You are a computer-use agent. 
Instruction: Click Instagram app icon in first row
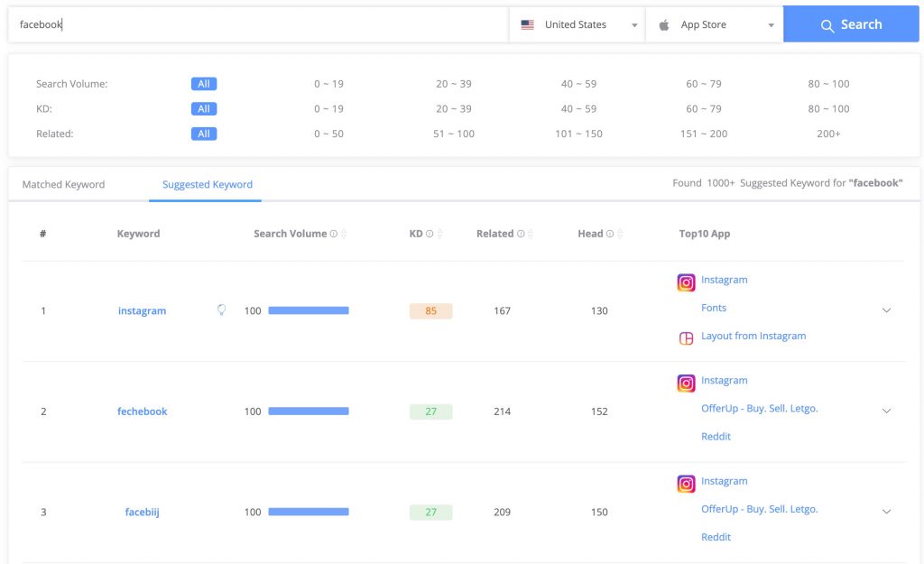[686, 282]
